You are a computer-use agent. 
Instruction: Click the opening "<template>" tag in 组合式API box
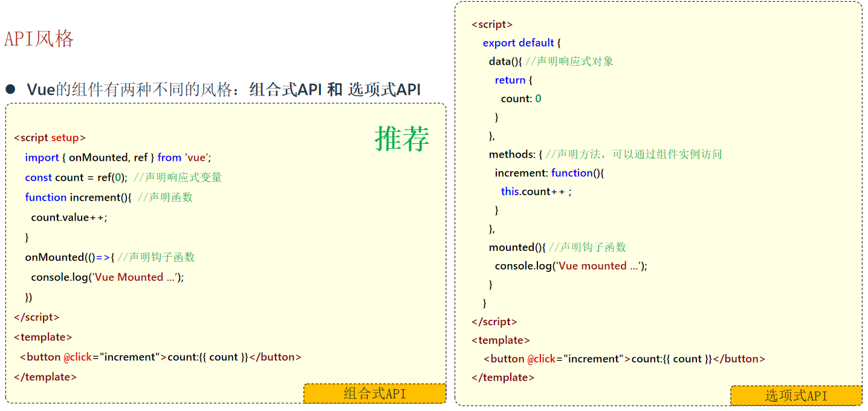click(x=43, y=337)
